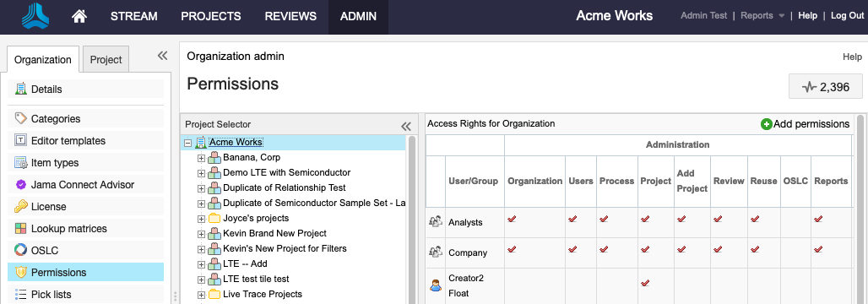Select Duplicate of Semiconductor Sample Set project
The image size is (868, 304).
point(314,204)
